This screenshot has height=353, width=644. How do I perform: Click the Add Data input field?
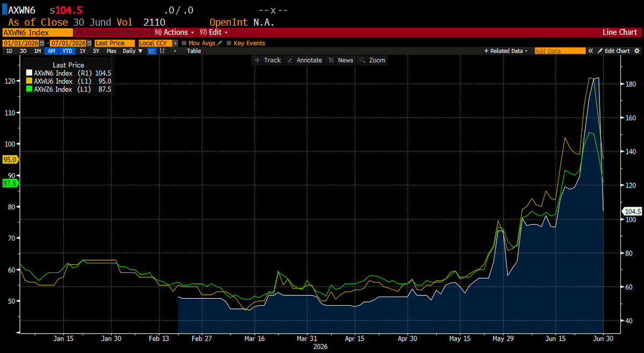pyautogui.click(x=560, y=51)
